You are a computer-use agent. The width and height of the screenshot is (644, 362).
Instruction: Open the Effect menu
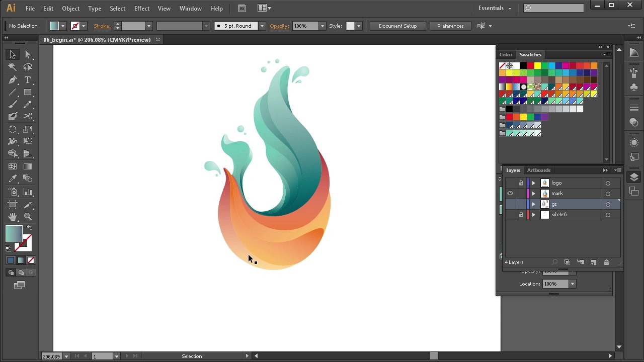click(142, 9)
